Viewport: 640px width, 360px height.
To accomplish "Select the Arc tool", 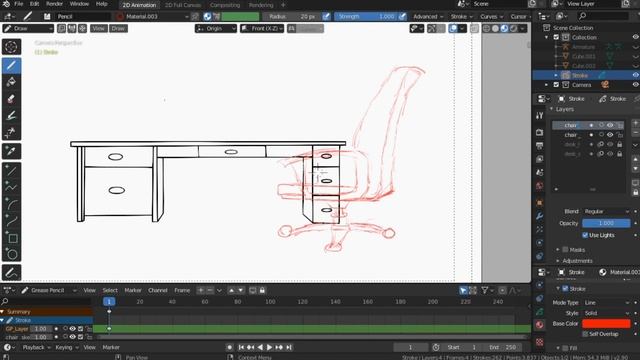I will click(x=11, y=204).
